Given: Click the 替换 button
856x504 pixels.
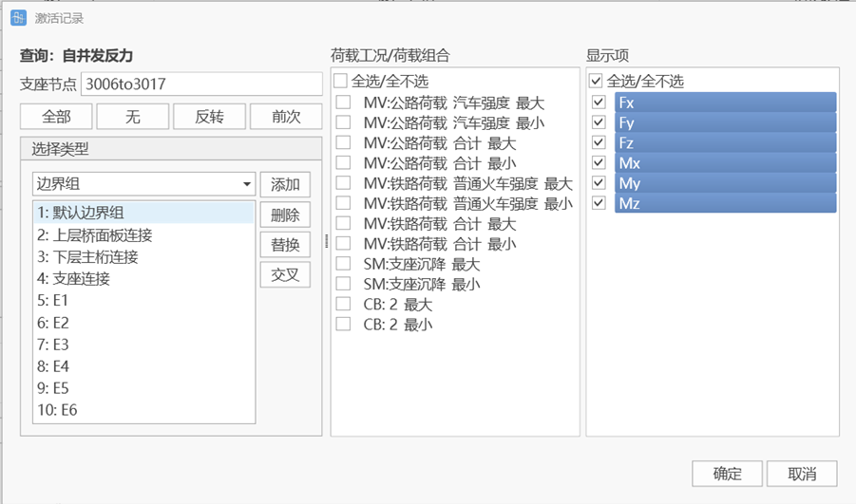Looking at the screenshot, I should click(x=285, y=244).
